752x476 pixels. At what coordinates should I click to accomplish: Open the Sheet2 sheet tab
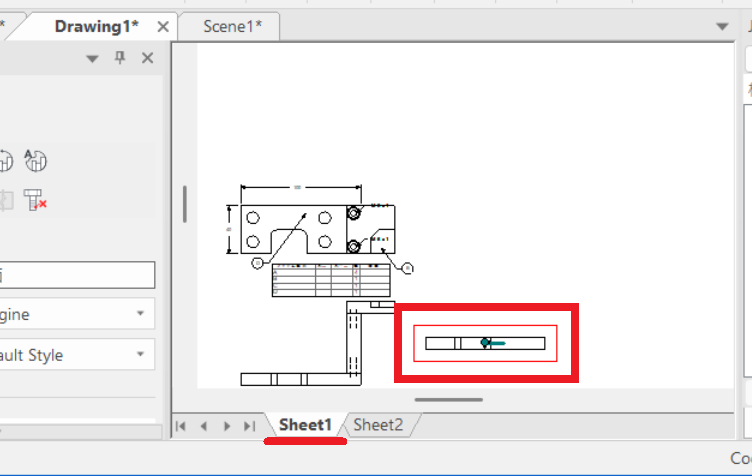(x=378, y=425)
